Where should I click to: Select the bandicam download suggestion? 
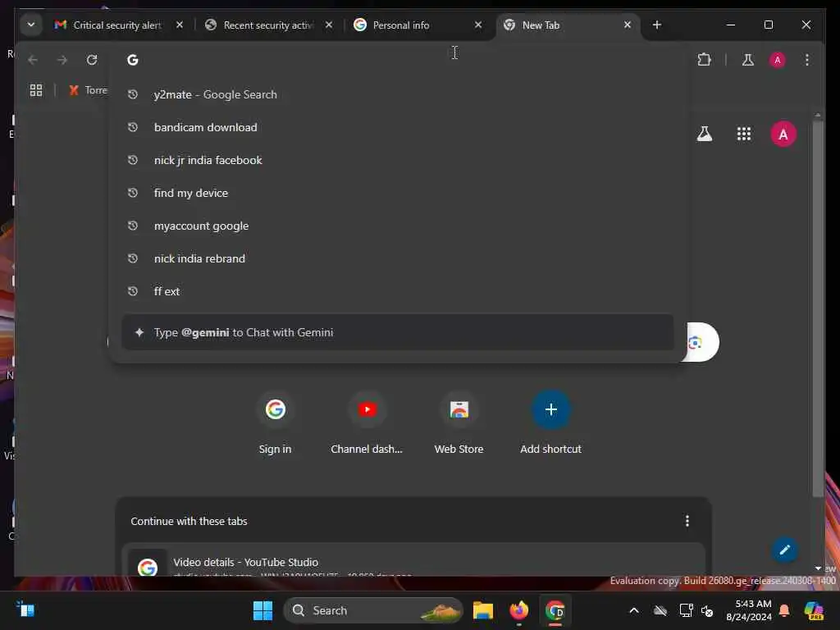tap(398, 127)
